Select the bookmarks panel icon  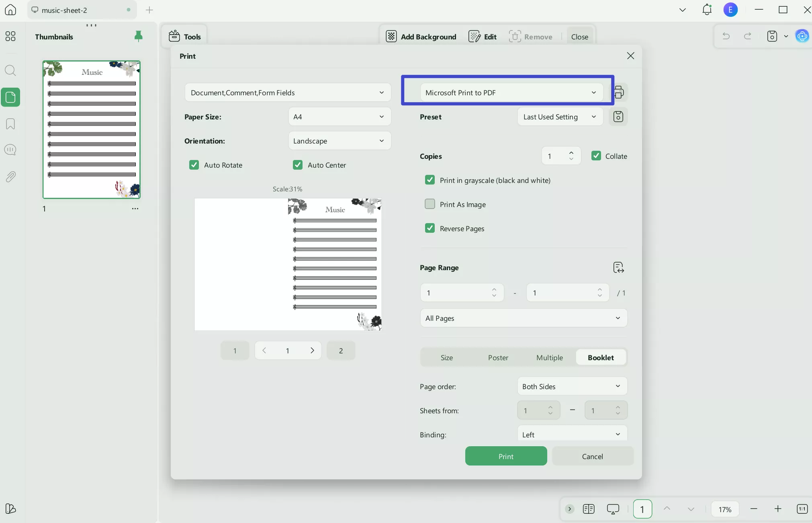(10, 124)
